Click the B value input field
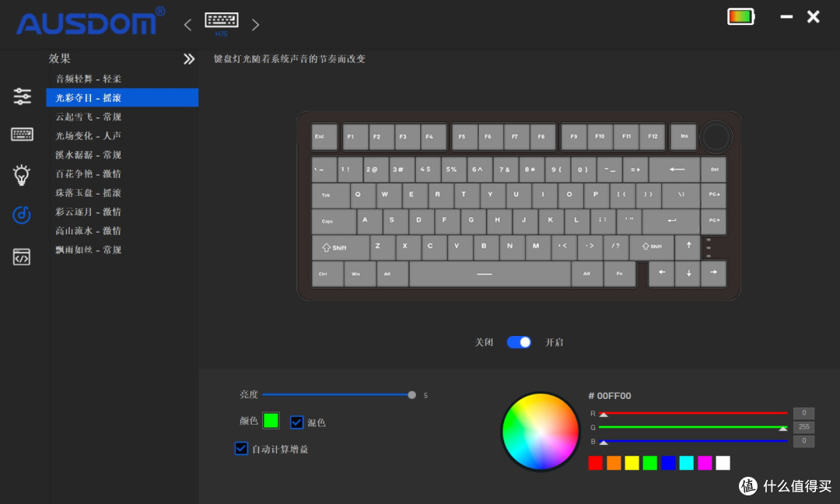Viewport: 840px width, 504px height. (x=803, y=441)
